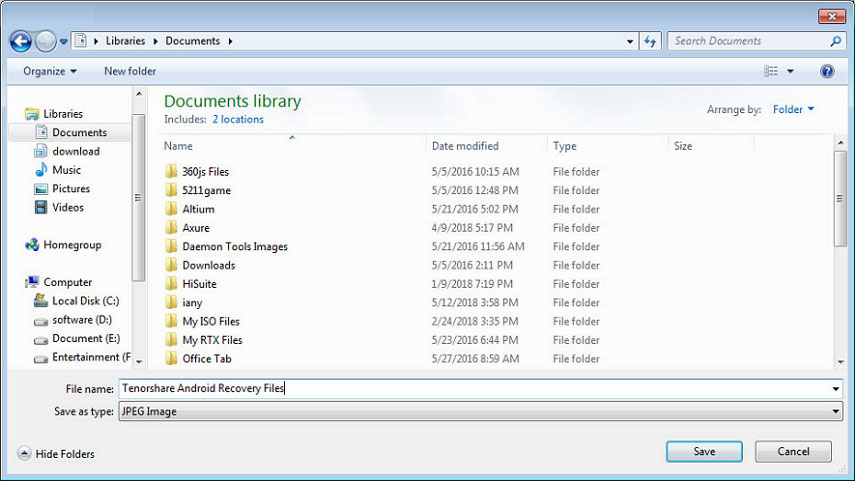Click the New folder button
Image resolution: width=855 pixels, height=481 pixels.
[x=130, y=71]
